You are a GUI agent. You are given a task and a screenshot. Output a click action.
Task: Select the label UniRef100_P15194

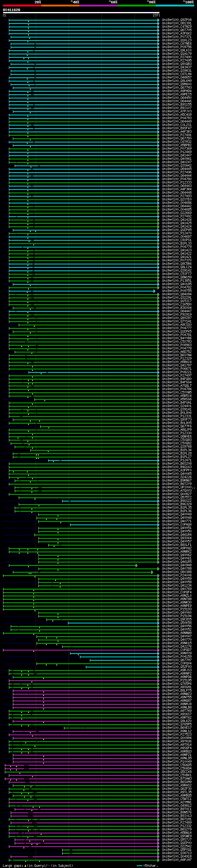click(x=177, y=616)
